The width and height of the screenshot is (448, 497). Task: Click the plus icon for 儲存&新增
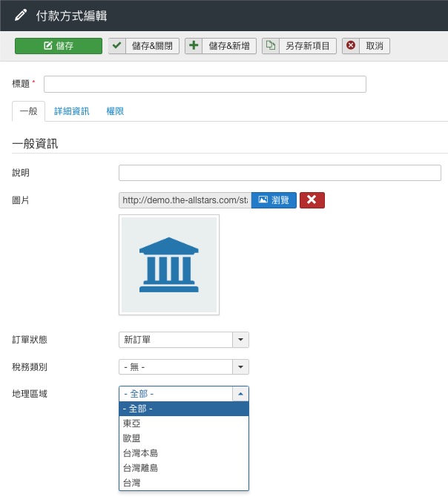coord(194,46)
